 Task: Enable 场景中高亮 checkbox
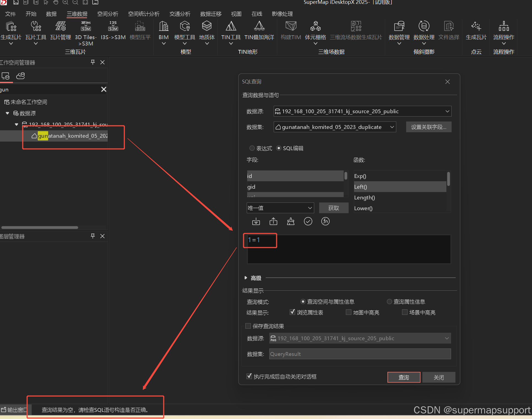[405, 312]
